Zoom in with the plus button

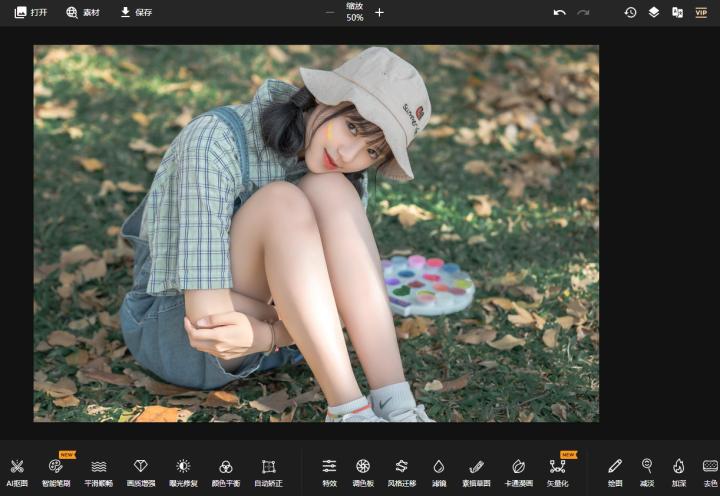pyautogui.click(x=379, y=13)
